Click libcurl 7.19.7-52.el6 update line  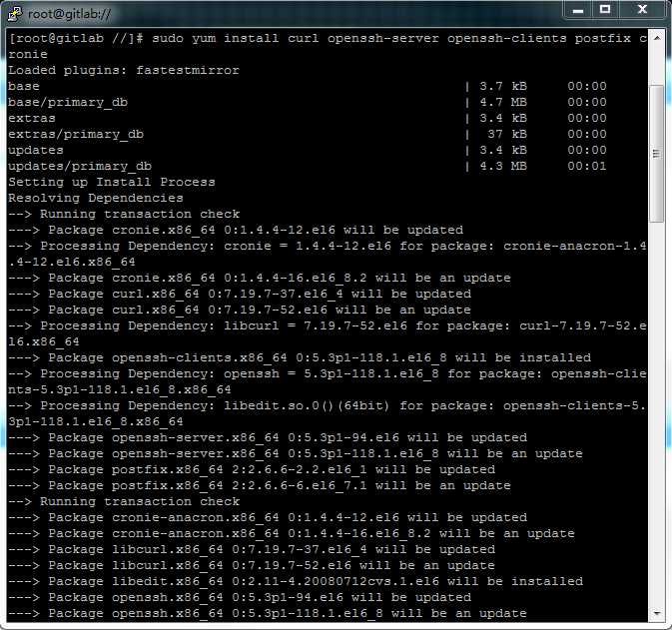252,566
